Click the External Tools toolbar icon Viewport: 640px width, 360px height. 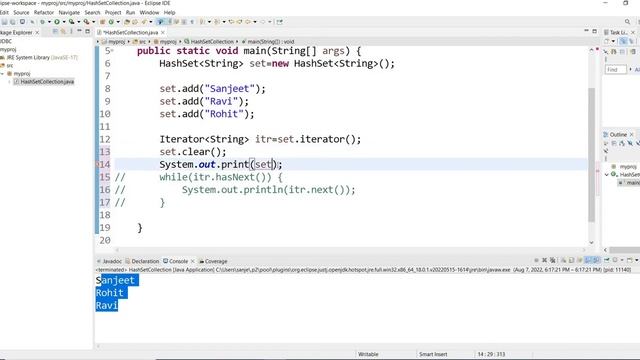(87, 22)
